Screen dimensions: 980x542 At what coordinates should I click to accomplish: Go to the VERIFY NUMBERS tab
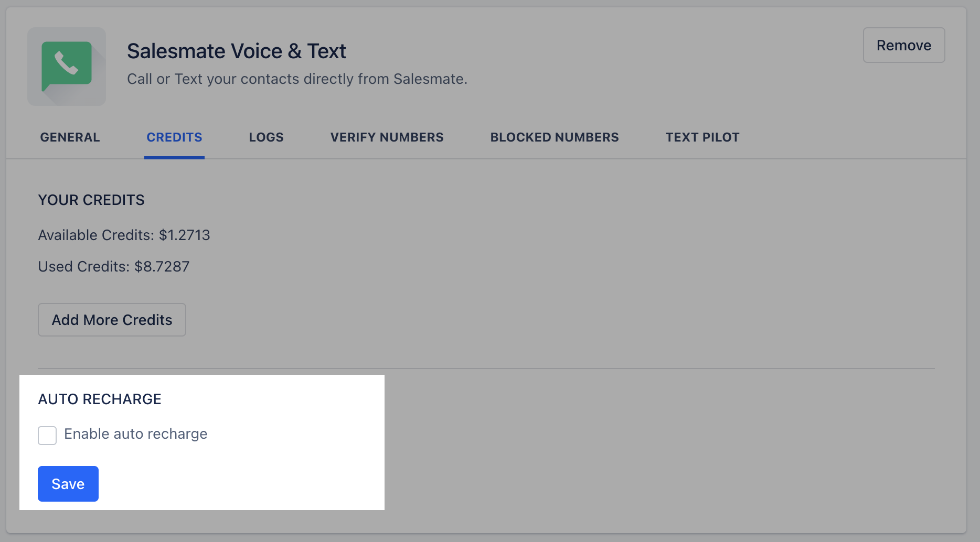(387, 137)
